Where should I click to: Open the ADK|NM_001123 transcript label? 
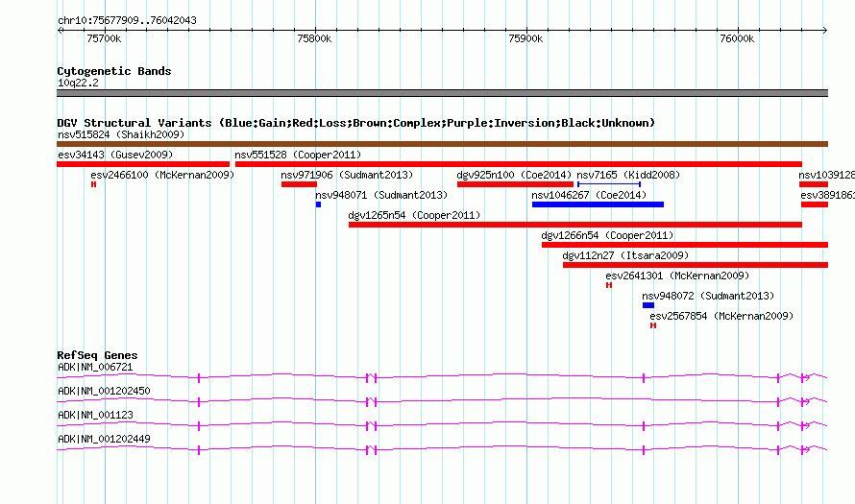coord(95,415)
